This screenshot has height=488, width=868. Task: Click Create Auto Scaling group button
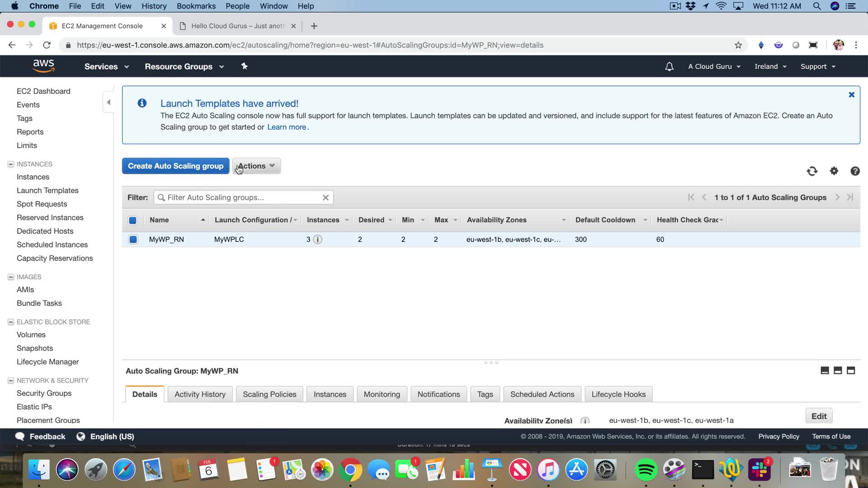175,166
